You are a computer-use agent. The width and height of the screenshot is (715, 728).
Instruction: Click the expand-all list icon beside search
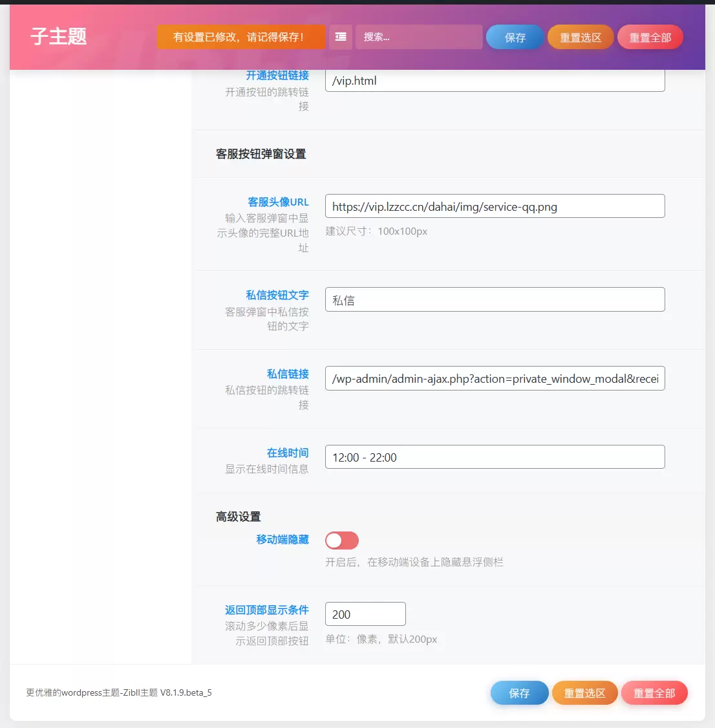[341, 37]
